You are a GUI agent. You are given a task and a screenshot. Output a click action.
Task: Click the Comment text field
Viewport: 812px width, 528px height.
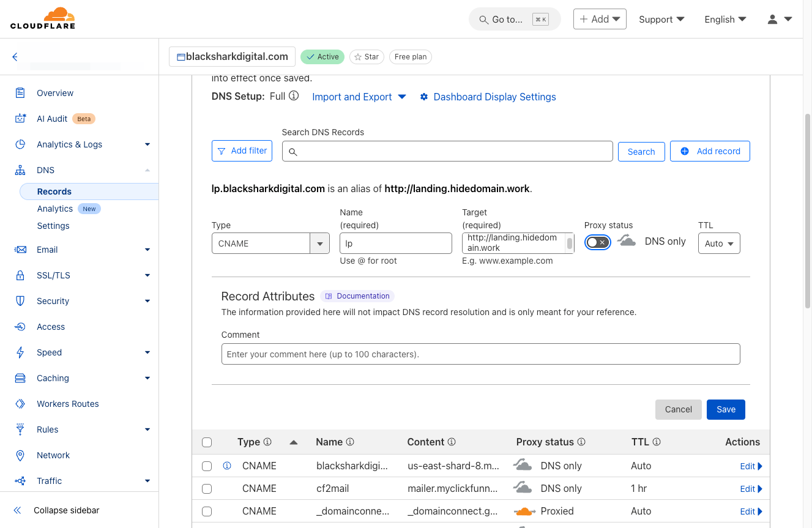480,354
